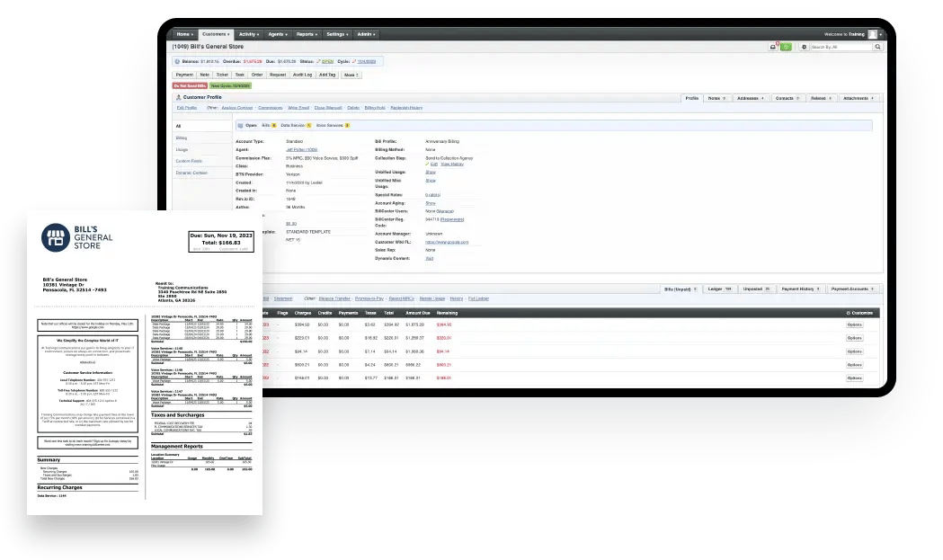Select the Bills (Unpaid) tab
This screenshot has width=943, height=560.
point(681,289)
